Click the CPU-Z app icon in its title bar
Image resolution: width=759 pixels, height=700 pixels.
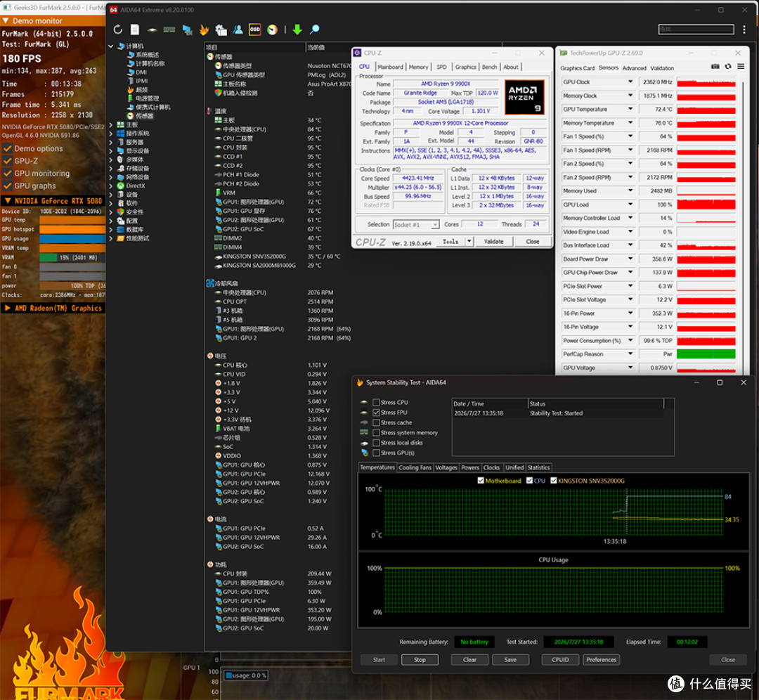pyautogui.click(x=357, y=53)
